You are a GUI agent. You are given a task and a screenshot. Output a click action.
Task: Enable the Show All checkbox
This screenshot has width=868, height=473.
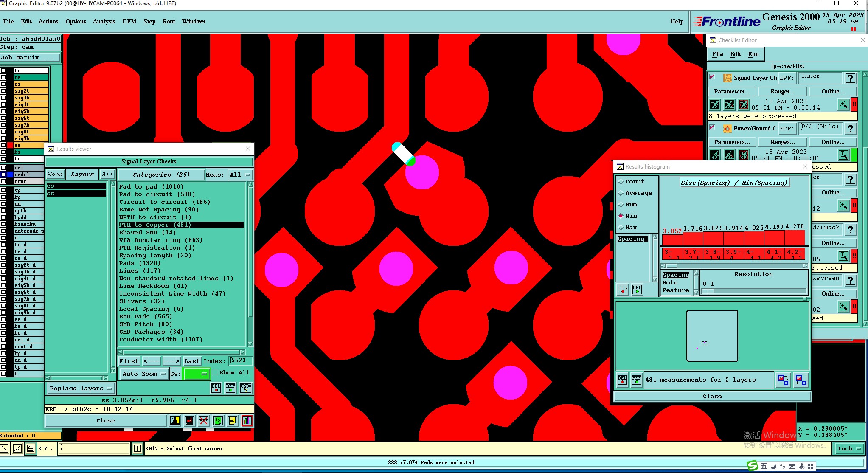pyautogui.click(x=216, y=373)
